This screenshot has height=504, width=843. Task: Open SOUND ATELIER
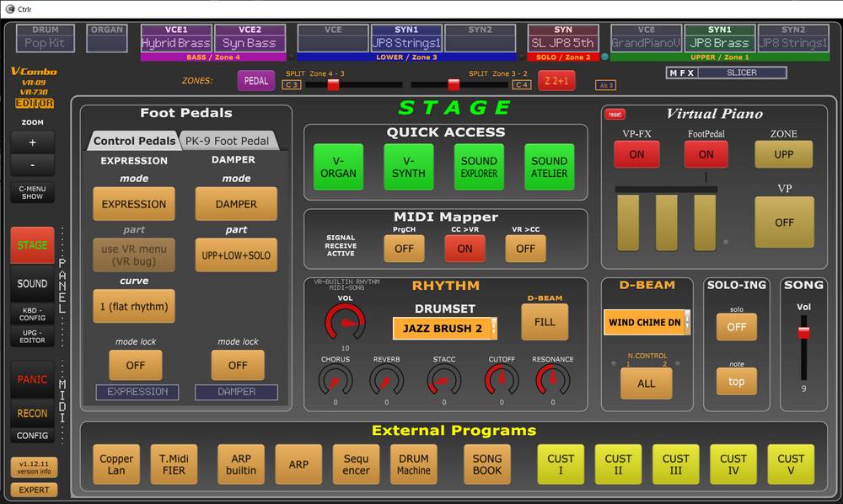point(550,167)
